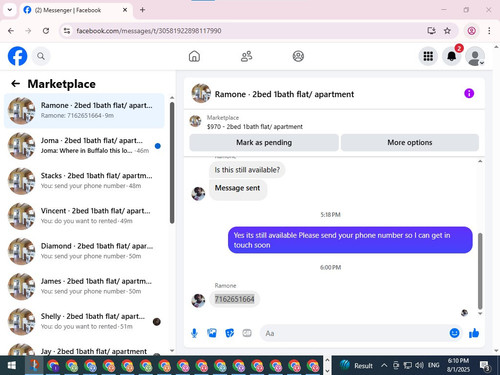Screen dimensions: 500x375
Task: Bookmark this page with star icon
Action: 447,31
